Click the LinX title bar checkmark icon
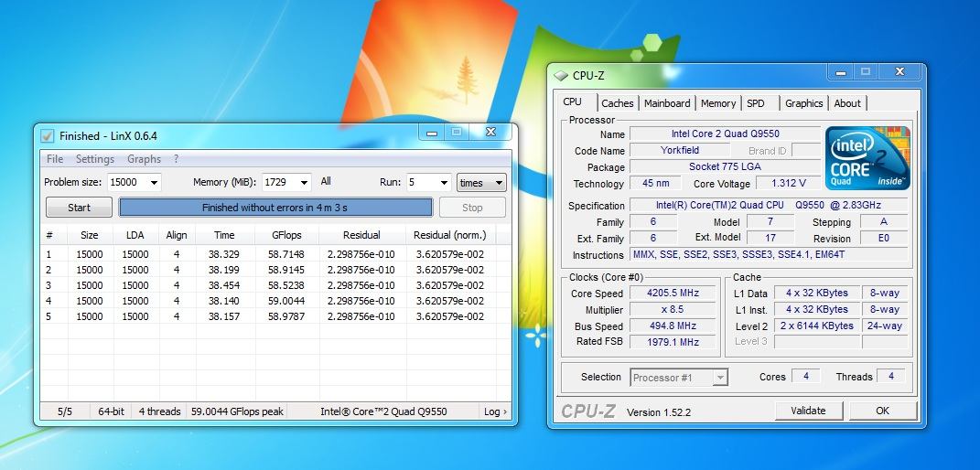This screenshot has height=470, width=980. pyautogui.click(x=47, y=135)
